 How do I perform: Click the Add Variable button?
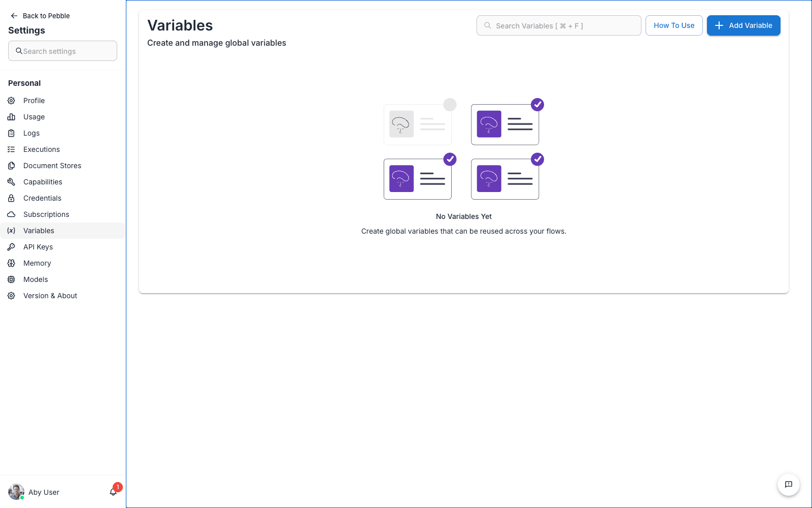(743, 25)
